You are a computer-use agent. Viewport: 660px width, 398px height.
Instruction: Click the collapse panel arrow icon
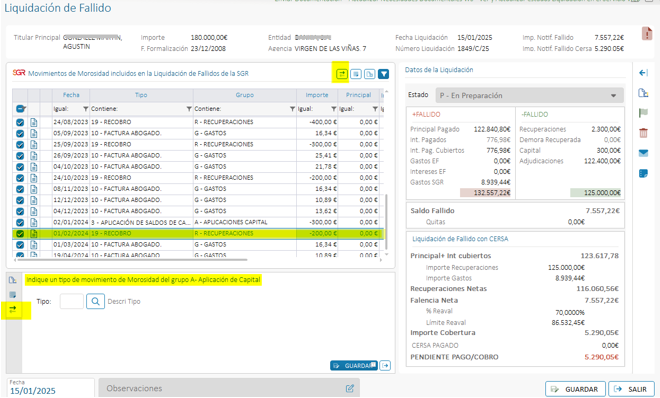tap(644, 73)
